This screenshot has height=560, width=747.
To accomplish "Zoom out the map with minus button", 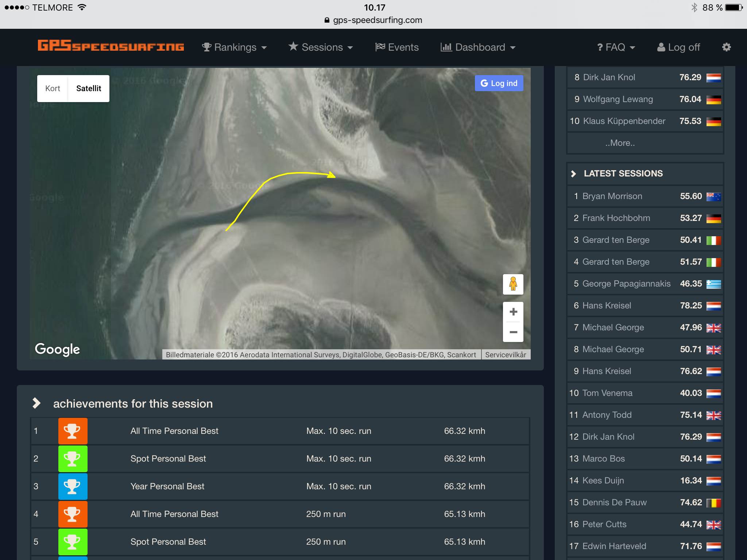I will click(x=513, y=332).
